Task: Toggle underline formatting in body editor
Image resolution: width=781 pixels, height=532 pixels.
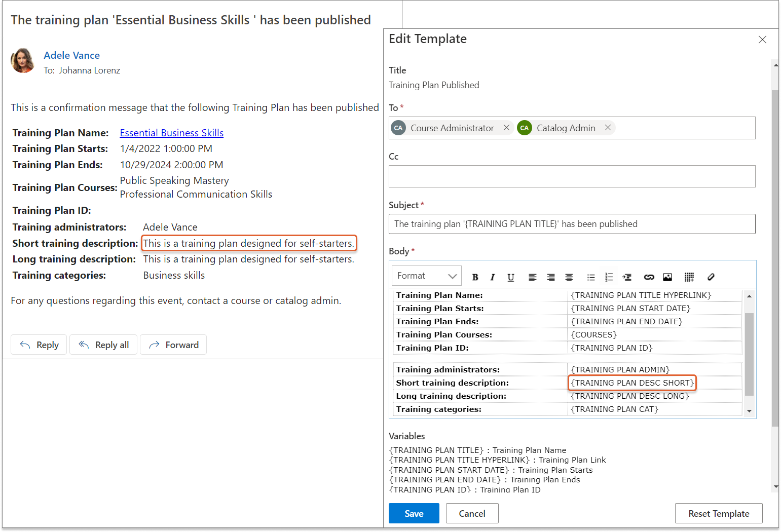Action: [510, 277]
